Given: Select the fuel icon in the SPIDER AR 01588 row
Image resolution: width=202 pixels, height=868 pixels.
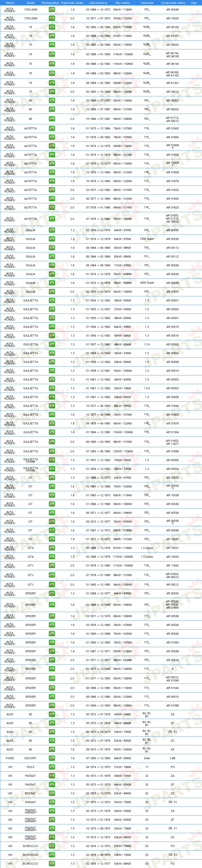Looking at the screenshot, I should (x=51, y=705).
